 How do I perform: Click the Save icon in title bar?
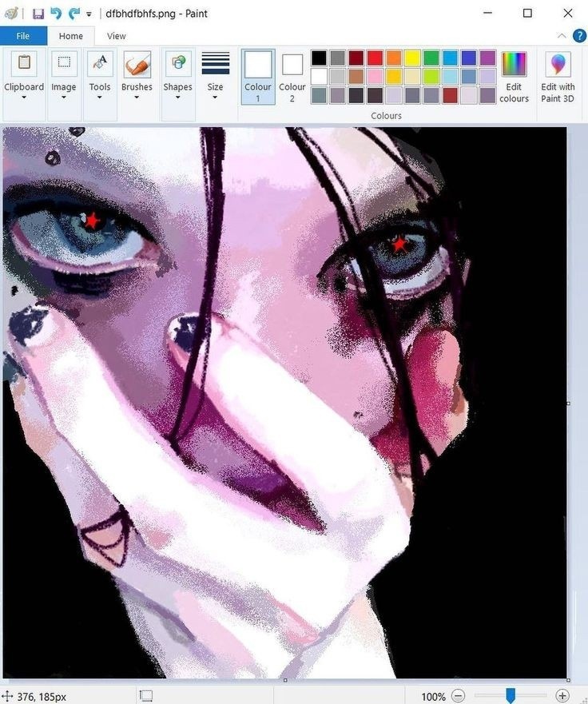point(38,14)
